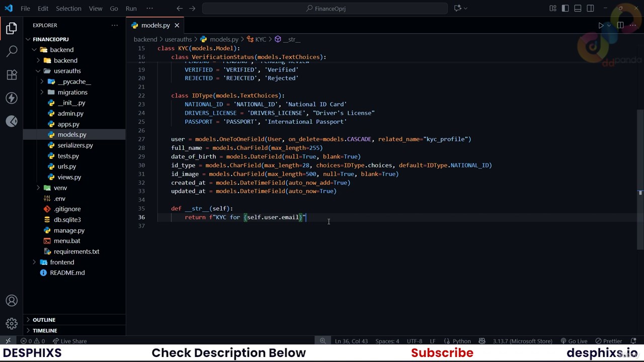Open run options dropdown arrow
The height and width of the screenshot is (362, 644).
tap(609, 25)
